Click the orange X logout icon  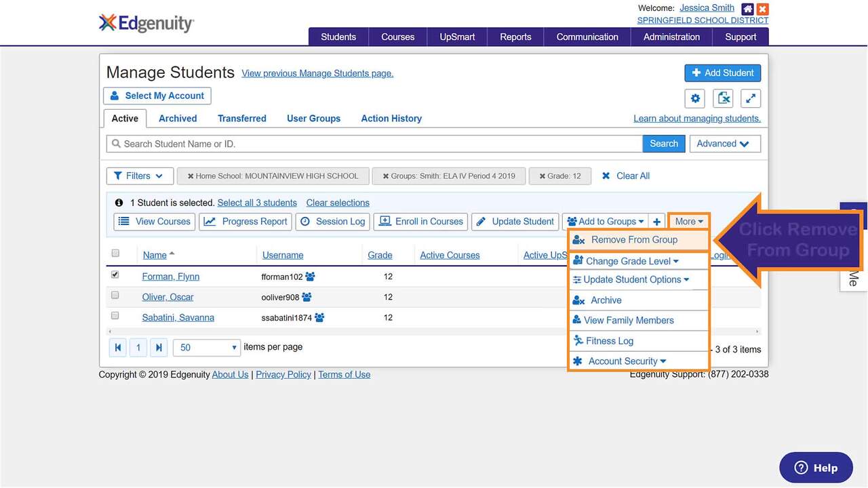763,9
